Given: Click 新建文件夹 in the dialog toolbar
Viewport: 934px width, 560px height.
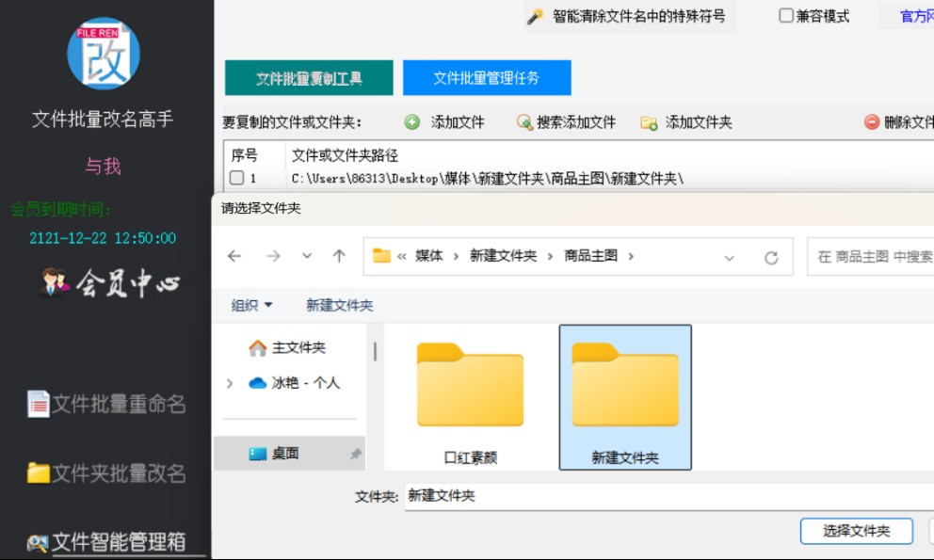Looking at the screenshot, I should [x=340, y=305].
